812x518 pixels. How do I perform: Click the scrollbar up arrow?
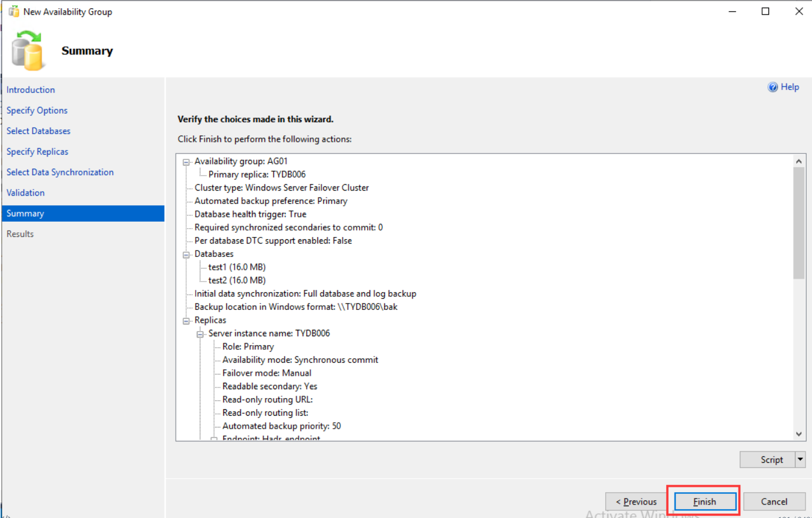pyautogui.click(x=798, y=161)
